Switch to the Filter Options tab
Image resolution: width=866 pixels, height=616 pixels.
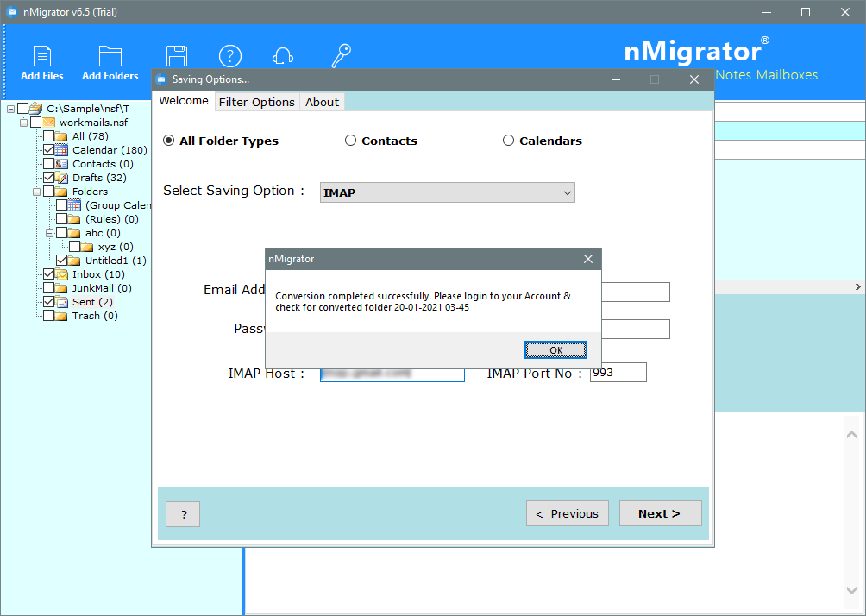click(257, 102)
